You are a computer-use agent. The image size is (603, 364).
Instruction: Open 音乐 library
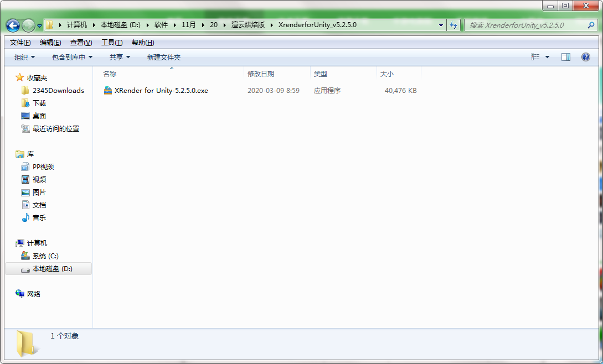[x=39, y=217]
